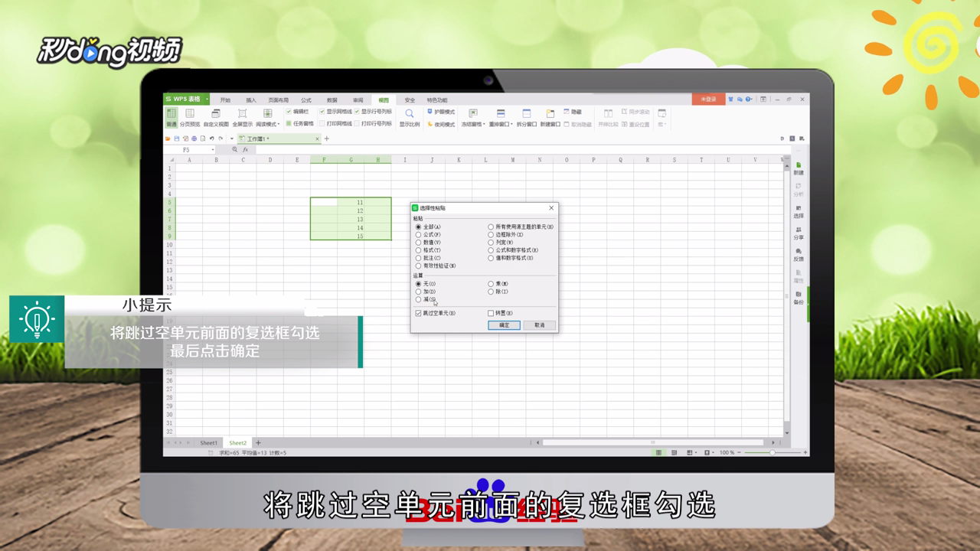The width and height of the screenshot is (980, 551).
Task: Switch to 全屏显示 full screen
Action: coord(242,117)
